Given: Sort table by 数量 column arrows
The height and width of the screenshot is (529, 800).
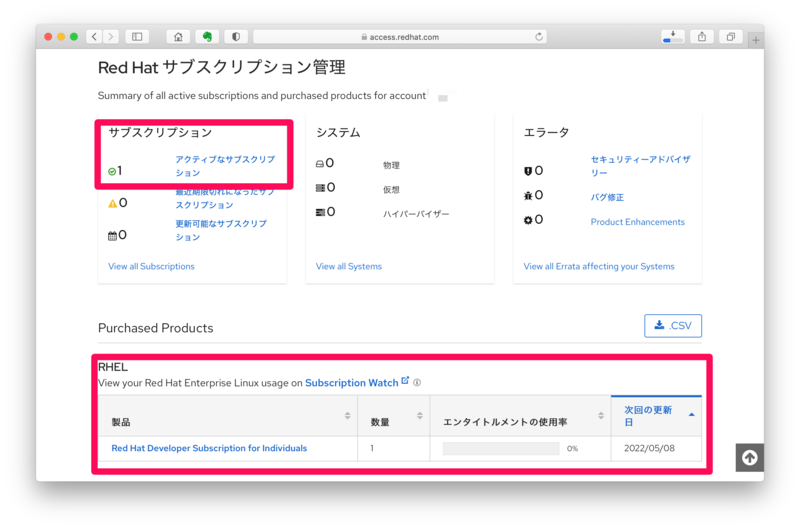Looking at the screenshot, I should click(419, 416).
